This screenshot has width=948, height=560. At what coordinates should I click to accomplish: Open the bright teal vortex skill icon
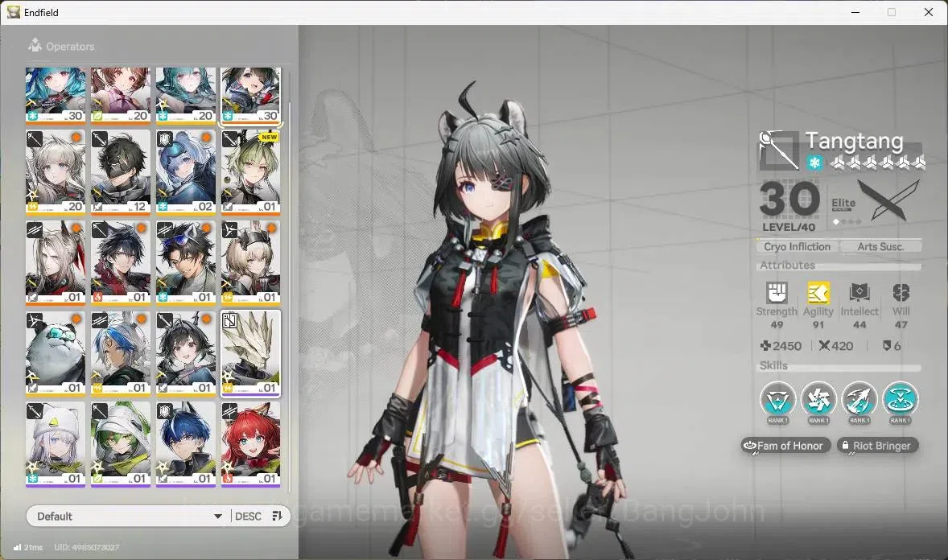[901, 399]
